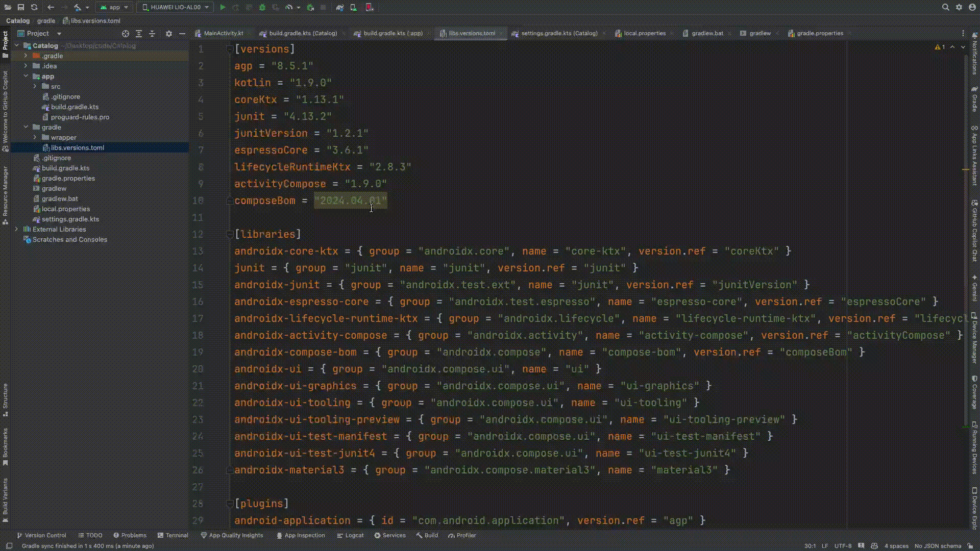The height and width of the screenshot is (551, 980).
Task: Toggle the Bookmarks tool window
Action: click(x=5, y=446)
